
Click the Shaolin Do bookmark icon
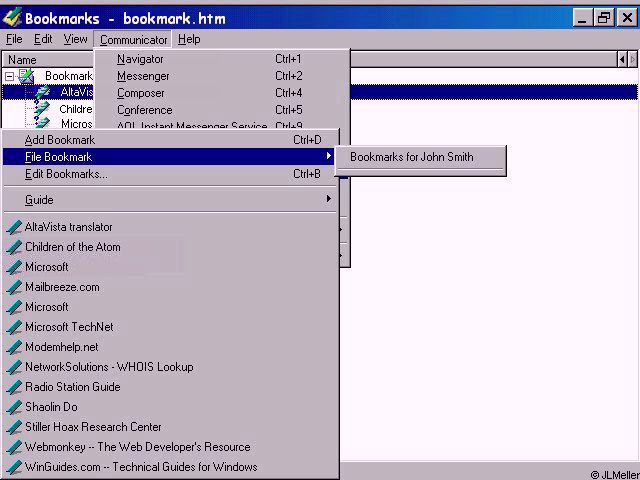tap(14, 407)
